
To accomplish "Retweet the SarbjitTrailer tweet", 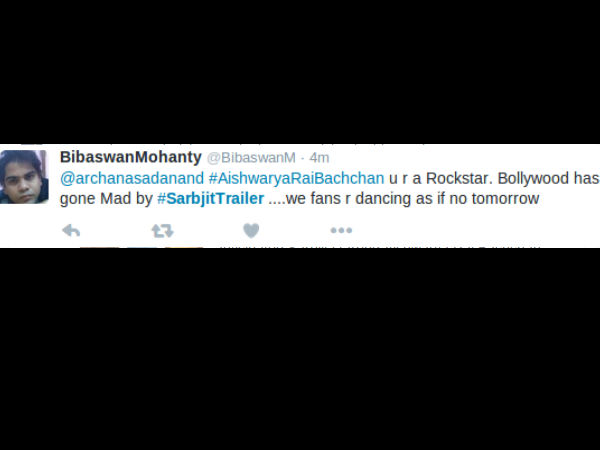I will click(162, 231).
